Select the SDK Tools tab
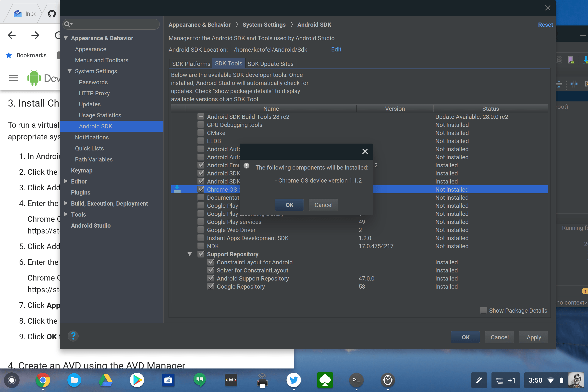 pos(229,63)
